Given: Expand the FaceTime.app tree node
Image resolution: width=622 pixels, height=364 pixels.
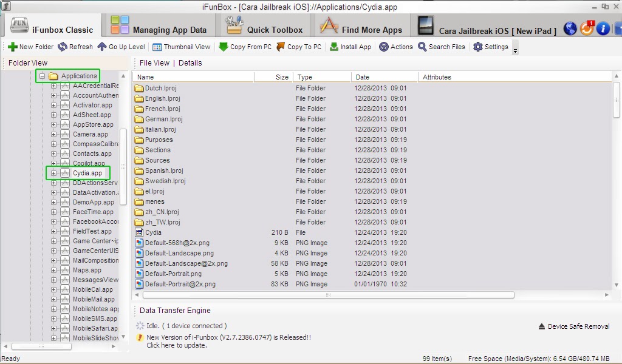Looking at the screenshot, I should [53, 212].
